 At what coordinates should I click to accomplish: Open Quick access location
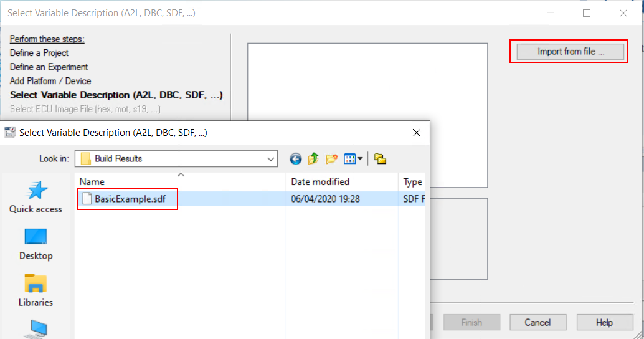(x=36, y=197)
